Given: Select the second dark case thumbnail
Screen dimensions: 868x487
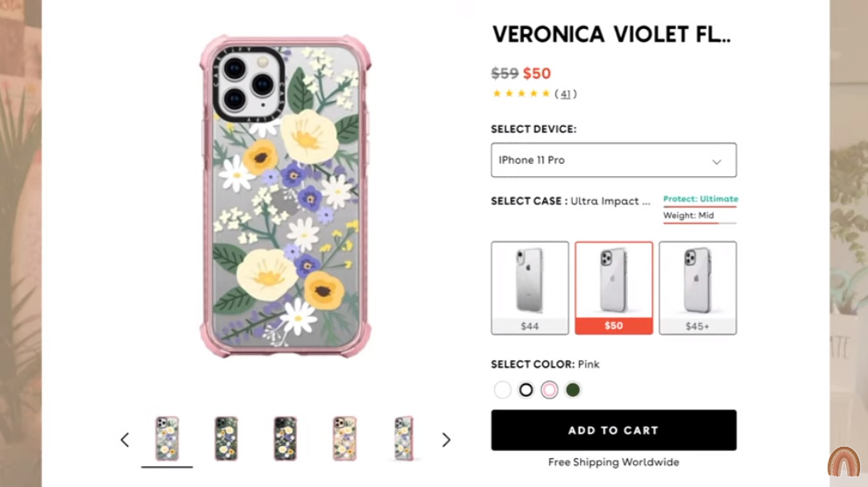Looking at the screenshot, I should pos(226,438).
